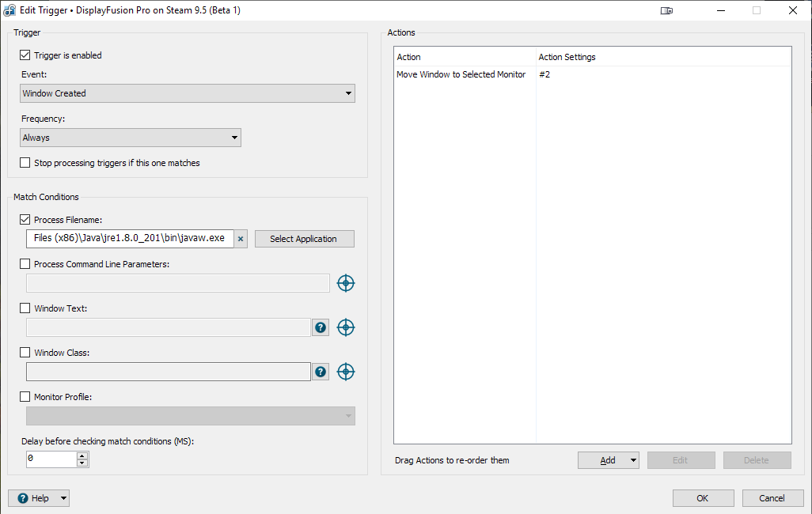The width and height of the screenshot is (812, 514).
Task: Click the Window Class target crosshair icon
Action: point(346,372)
